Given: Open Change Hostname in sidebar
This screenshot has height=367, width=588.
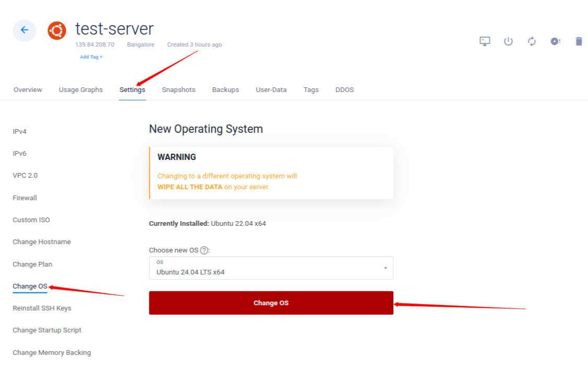Looking at the screenshot, I should (42, 242).
